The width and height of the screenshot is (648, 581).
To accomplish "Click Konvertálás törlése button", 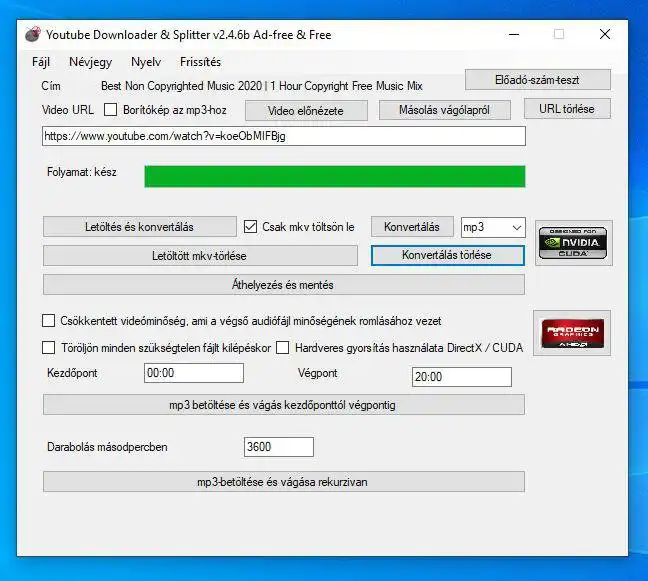I will pyautogui.click(x=448, y=255).
